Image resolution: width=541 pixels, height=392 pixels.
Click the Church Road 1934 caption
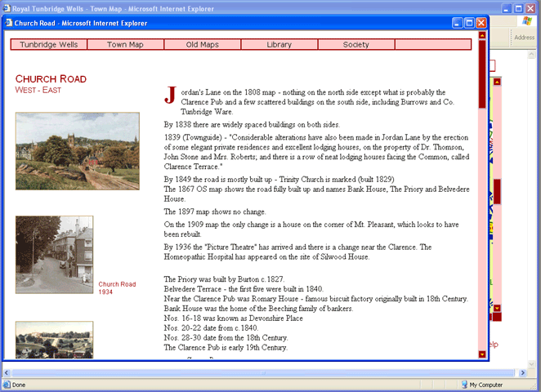(117, 287)
